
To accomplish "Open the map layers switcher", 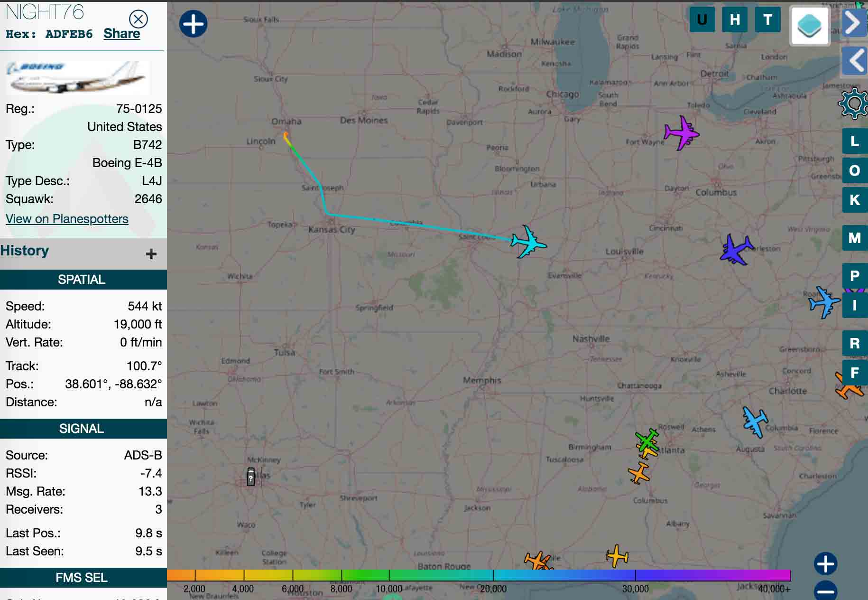I will (810, 26).
